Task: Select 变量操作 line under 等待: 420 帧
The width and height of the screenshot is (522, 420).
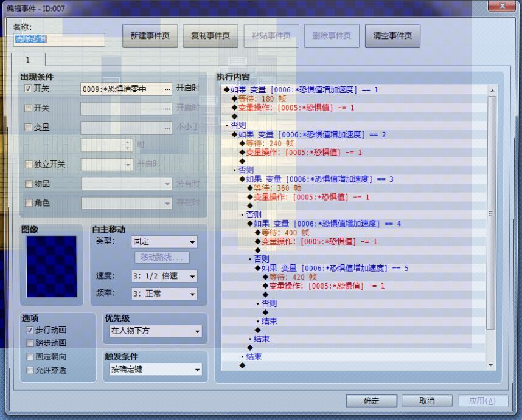Action: click(327, 286)
